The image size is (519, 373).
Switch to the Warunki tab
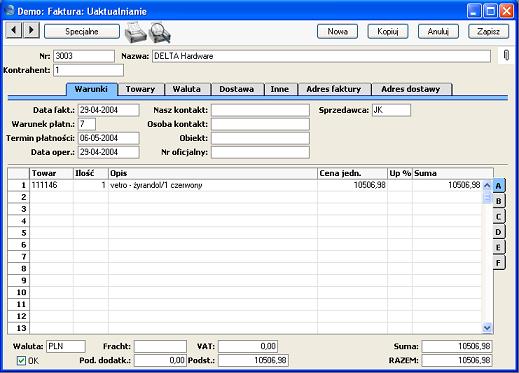pyautogui.click(x=91, y=89)
